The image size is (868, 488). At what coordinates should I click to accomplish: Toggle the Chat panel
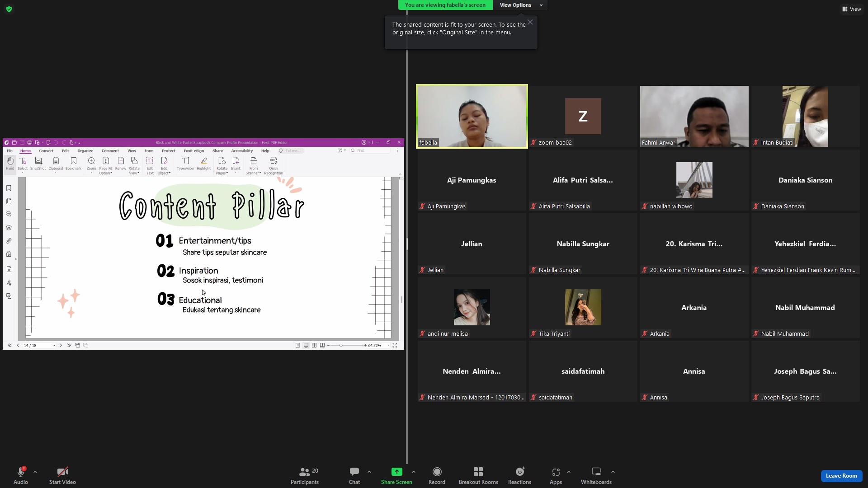coord(354,476)
